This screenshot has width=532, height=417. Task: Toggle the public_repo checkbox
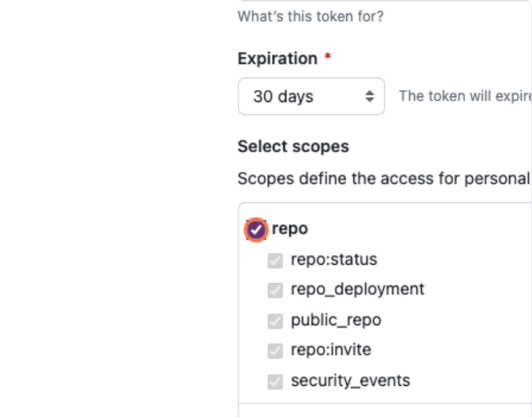275,321
